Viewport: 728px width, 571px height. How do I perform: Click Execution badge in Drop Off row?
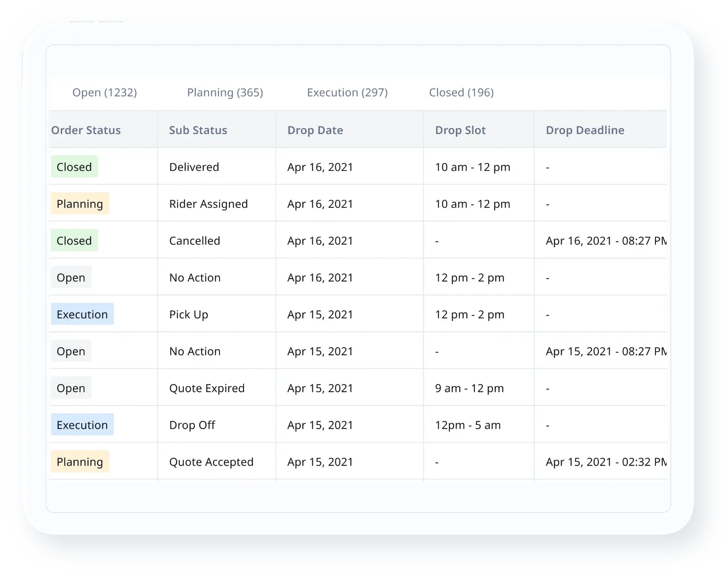click(82, 425)
